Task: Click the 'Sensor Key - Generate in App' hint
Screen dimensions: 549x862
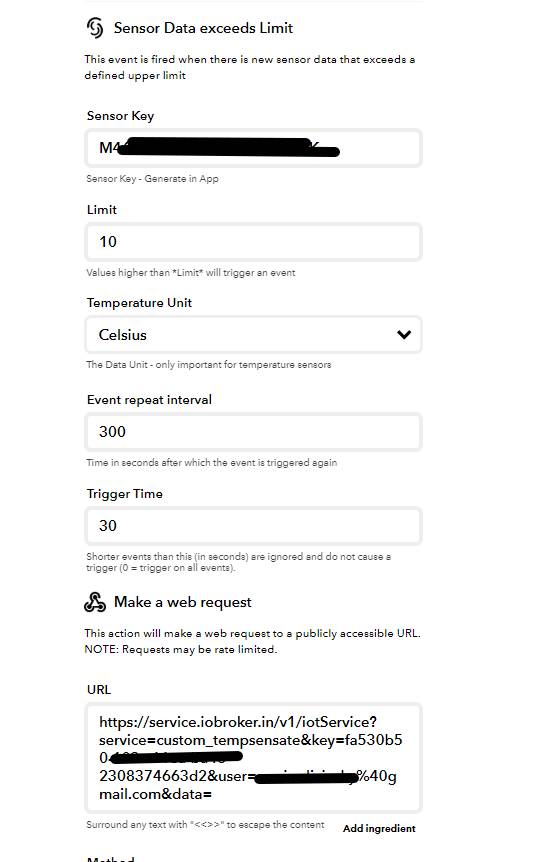Action: [x=152, y=179]
